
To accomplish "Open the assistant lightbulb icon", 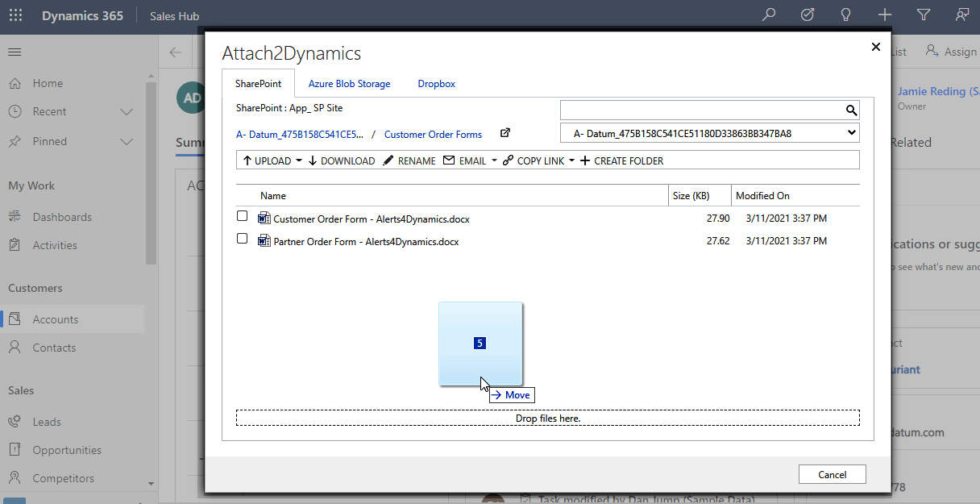I will coord(846,15).
